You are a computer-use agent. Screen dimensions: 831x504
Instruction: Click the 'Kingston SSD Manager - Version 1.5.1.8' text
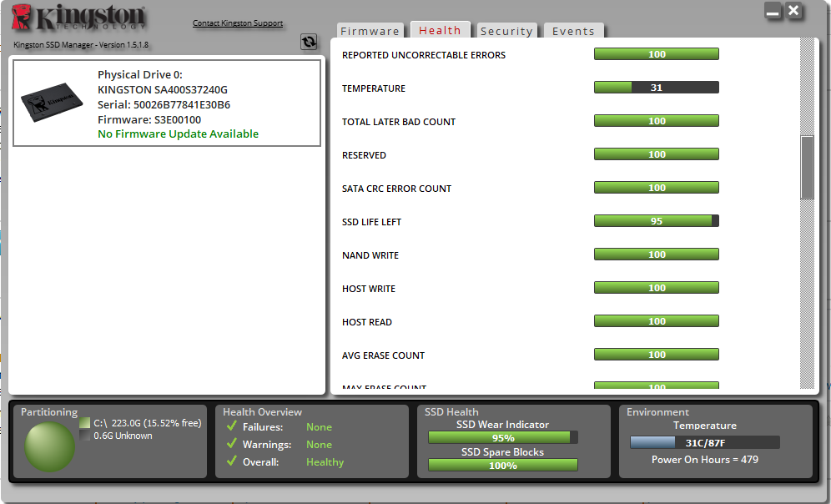[81, 44]
